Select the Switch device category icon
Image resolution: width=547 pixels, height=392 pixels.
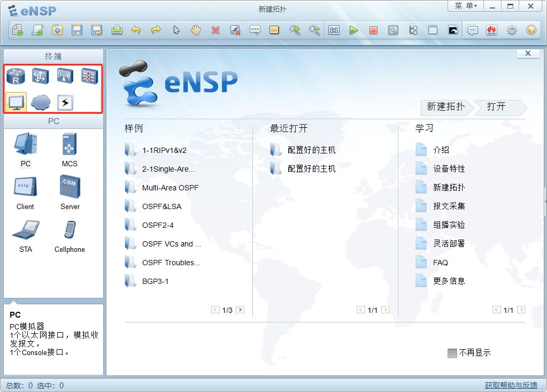tap(40, 77)
